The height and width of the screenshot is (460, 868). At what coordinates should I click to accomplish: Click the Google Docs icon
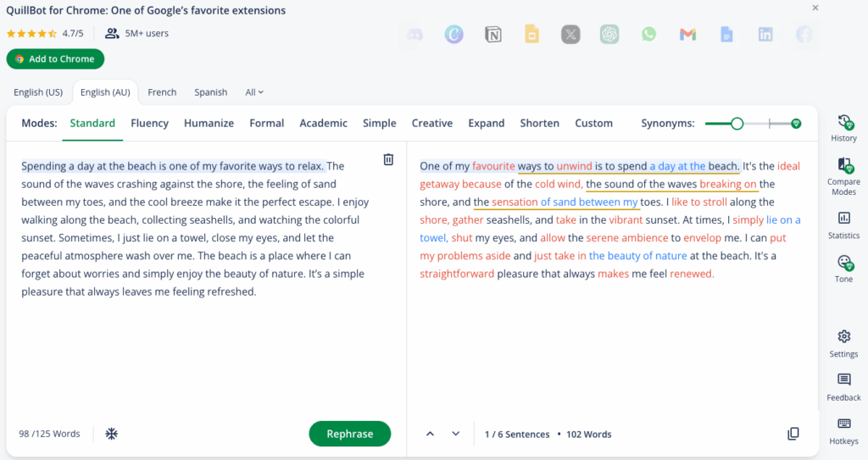(726, 35)
